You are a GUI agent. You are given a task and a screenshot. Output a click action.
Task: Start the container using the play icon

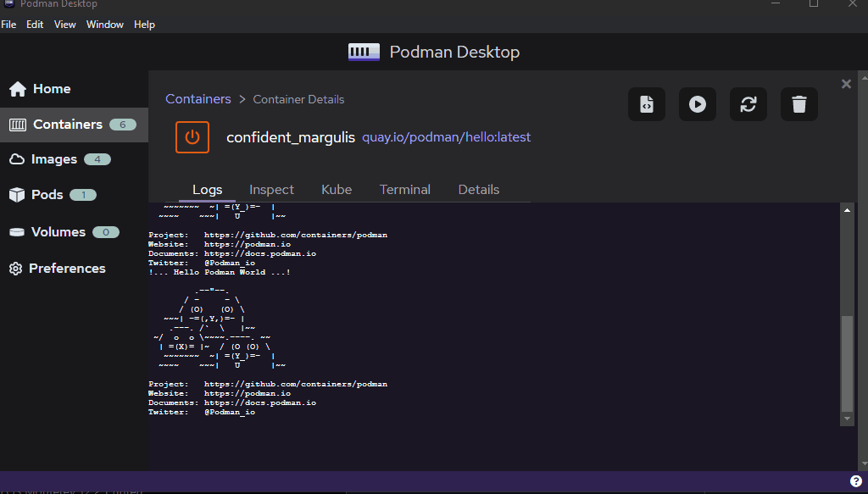(x=697, y=103)
